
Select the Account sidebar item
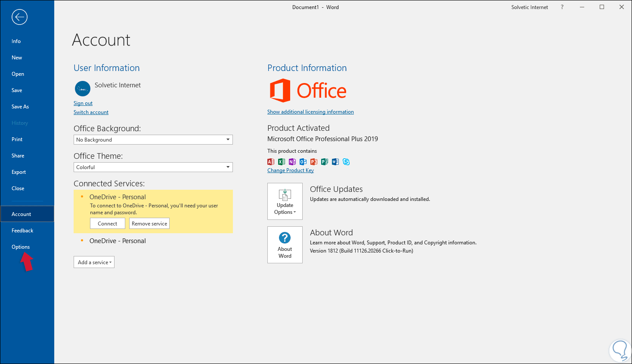pyautogui.click(x=27, y=214)
